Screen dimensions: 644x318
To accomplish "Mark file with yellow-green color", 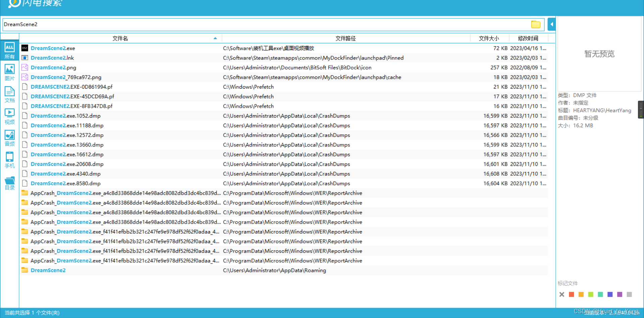I will [x=591, y=294].
